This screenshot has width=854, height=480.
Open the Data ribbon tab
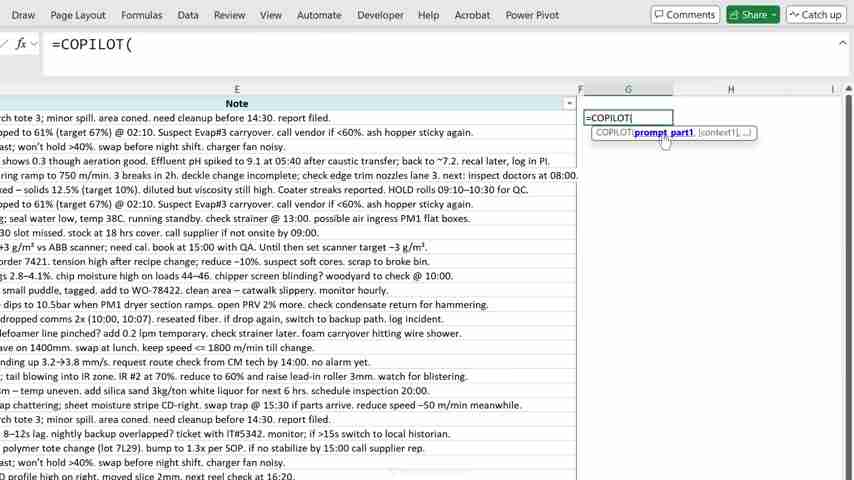coord(188,15)
